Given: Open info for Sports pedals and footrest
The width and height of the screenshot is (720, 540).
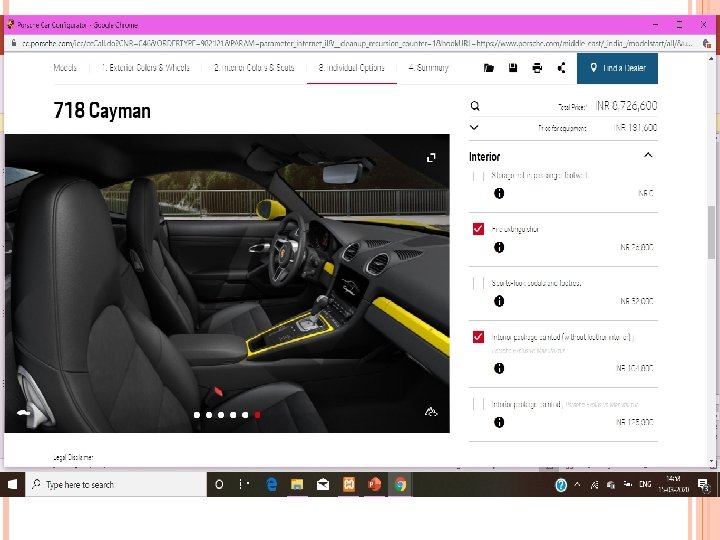Looking at the screenshot, I should pyautogui.click(x=499, y=301).
